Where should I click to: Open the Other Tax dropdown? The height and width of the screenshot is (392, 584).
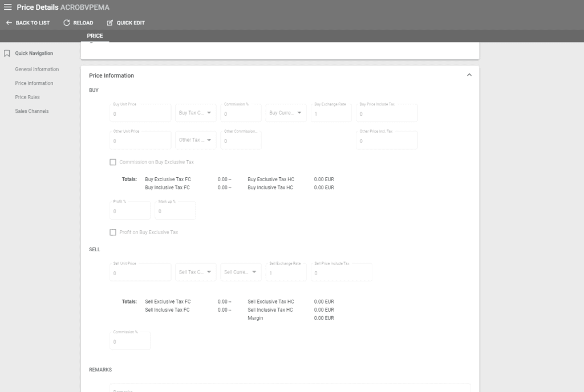(196, 140)
